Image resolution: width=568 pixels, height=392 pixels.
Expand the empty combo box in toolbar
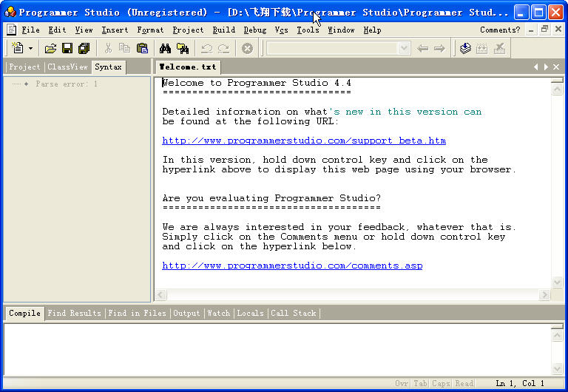[404, 49]
